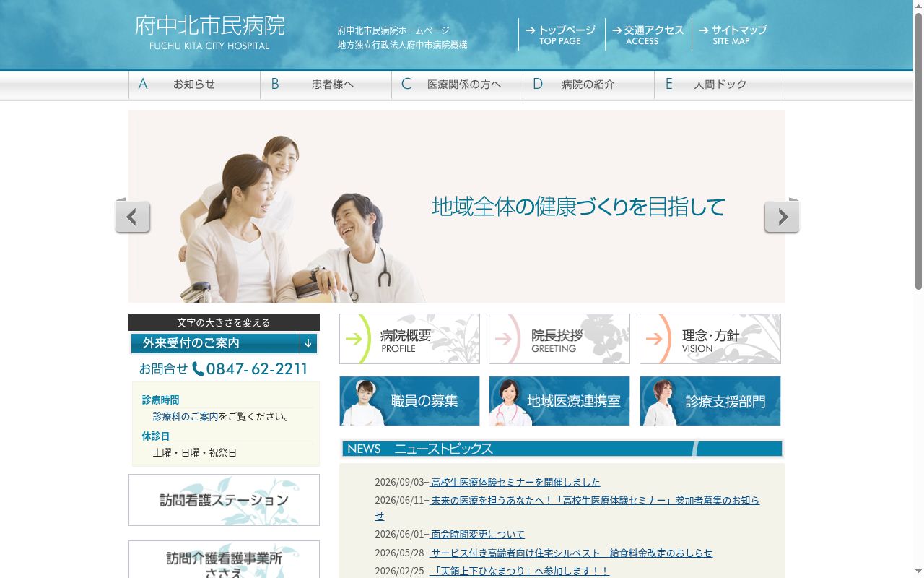Open the 理念・方針 VISION banner
This screenshot has height=578, width=924.
710,339
